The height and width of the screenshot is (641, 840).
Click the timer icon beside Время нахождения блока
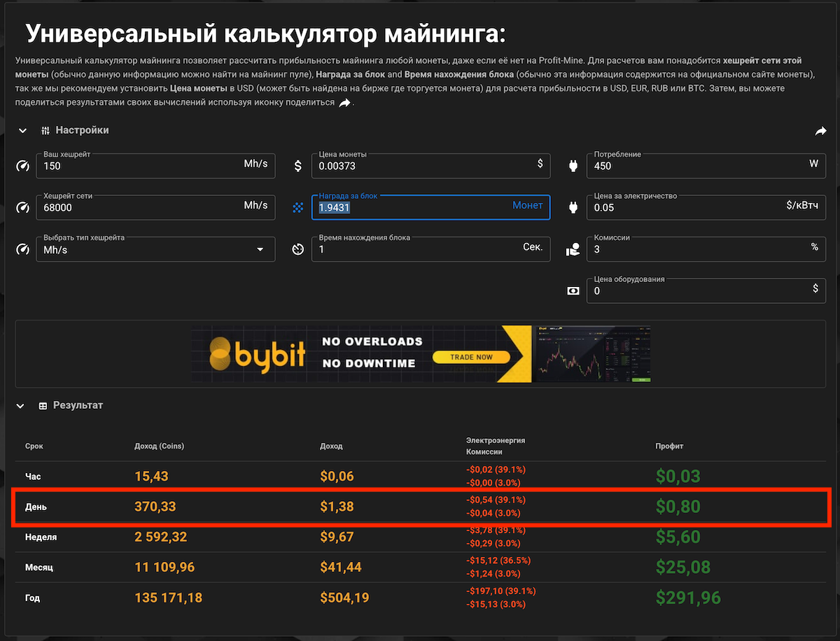(x=297, y=249)
